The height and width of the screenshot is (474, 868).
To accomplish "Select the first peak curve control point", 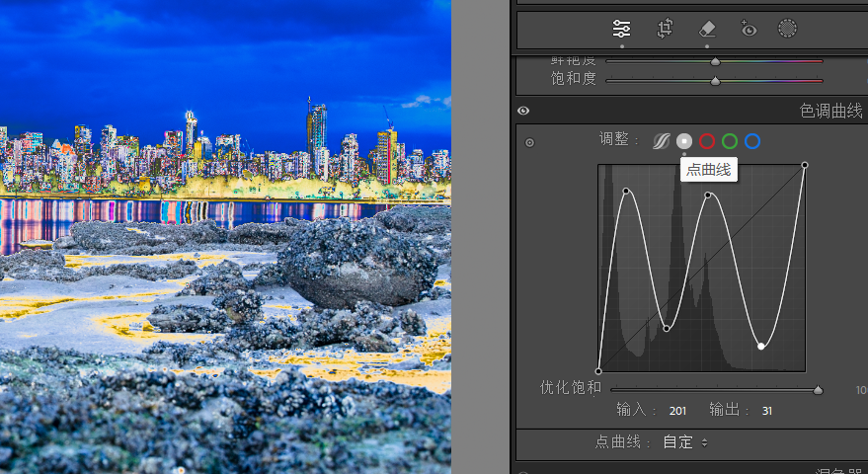I will 626,191.
